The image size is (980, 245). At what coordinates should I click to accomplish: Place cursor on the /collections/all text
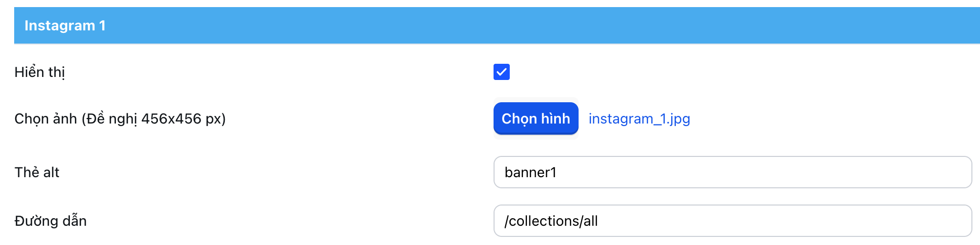[x=551, y=221]
